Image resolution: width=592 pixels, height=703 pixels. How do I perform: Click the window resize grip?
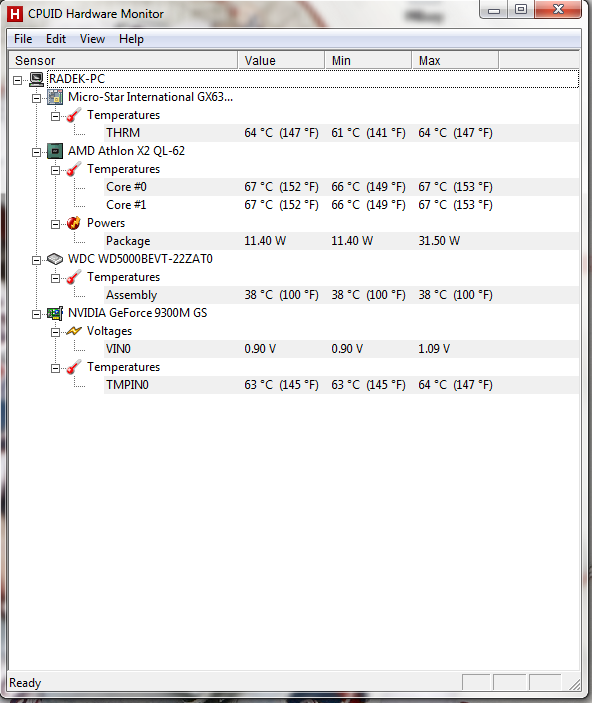pos(575,684)
